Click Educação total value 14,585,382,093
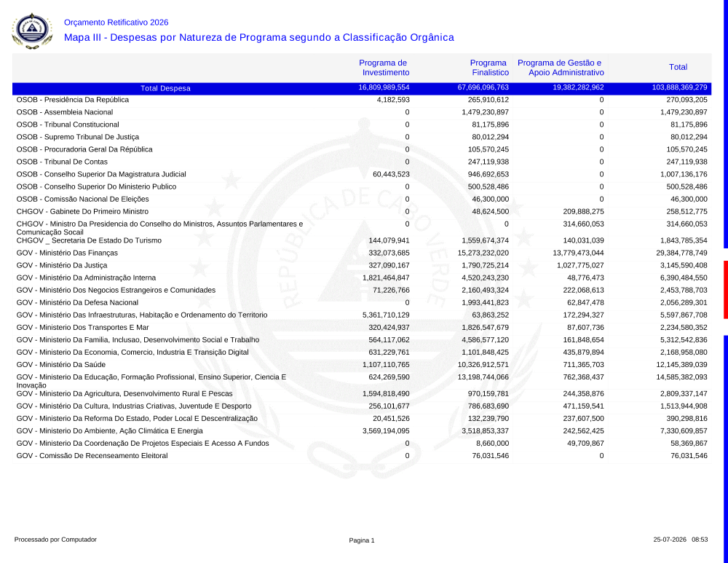Screen dimensions: 728x563 click(x=681, y=377)
